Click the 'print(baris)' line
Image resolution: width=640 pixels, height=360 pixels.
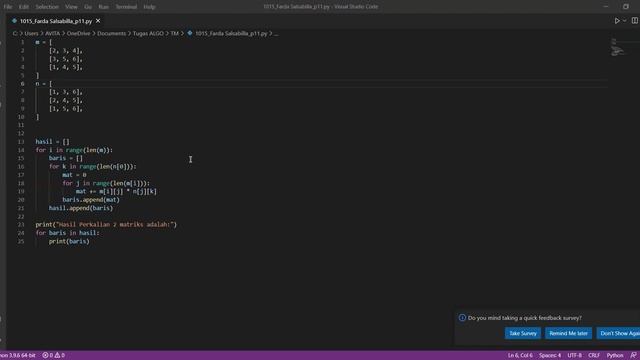69,241
